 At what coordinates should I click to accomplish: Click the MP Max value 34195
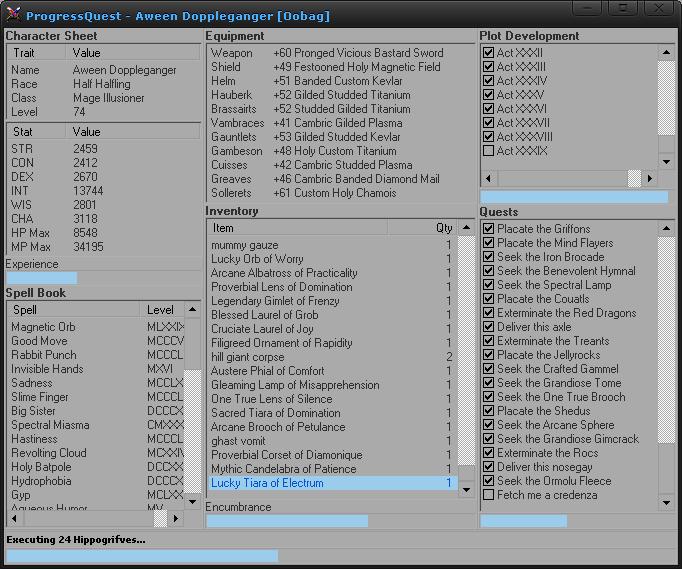(88, 247)
